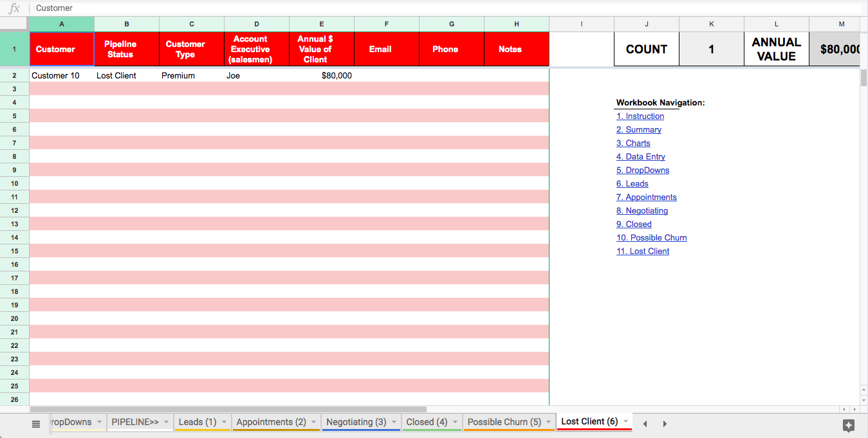The width and height of the screenshot is (868, 438).
Task: Select the count value cell showing 1
Action: coord(712,49)
